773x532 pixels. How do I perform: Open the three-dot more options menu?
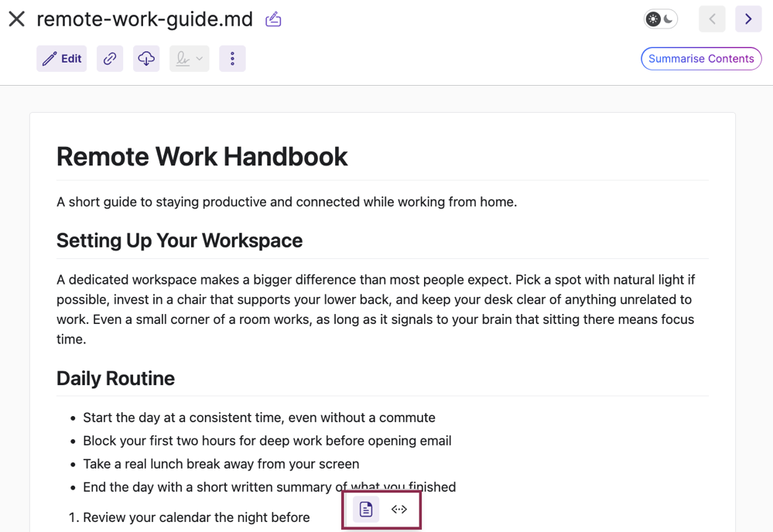point(232,59)
